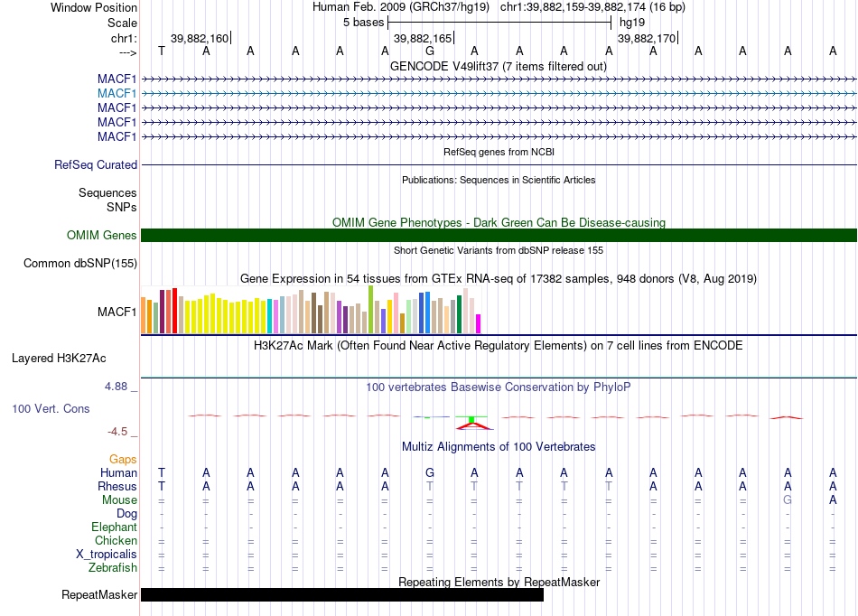Screen dimensions: 858x616
Task: Select the Mouse alignment row label
Action: 119,500
